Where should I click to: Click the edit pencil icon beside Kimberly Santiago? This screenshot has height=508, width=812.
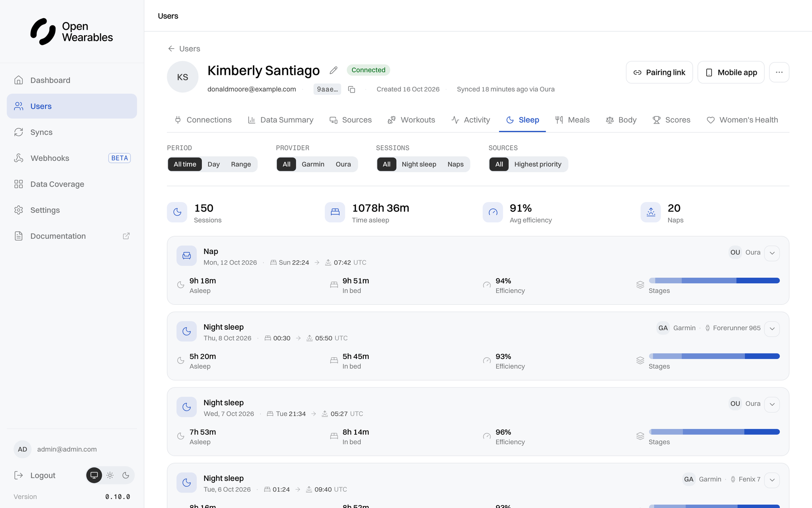[x=334, y=70]
